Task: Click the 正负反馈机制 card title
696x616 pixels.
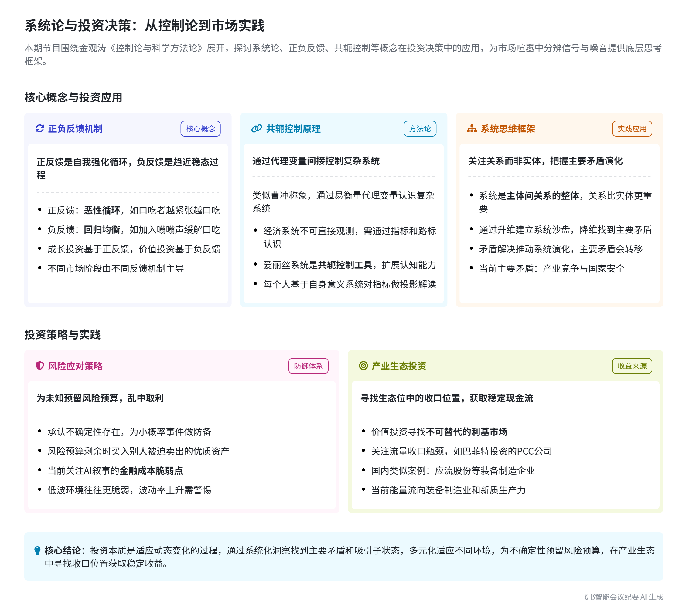Action: (x=75, y=129)
